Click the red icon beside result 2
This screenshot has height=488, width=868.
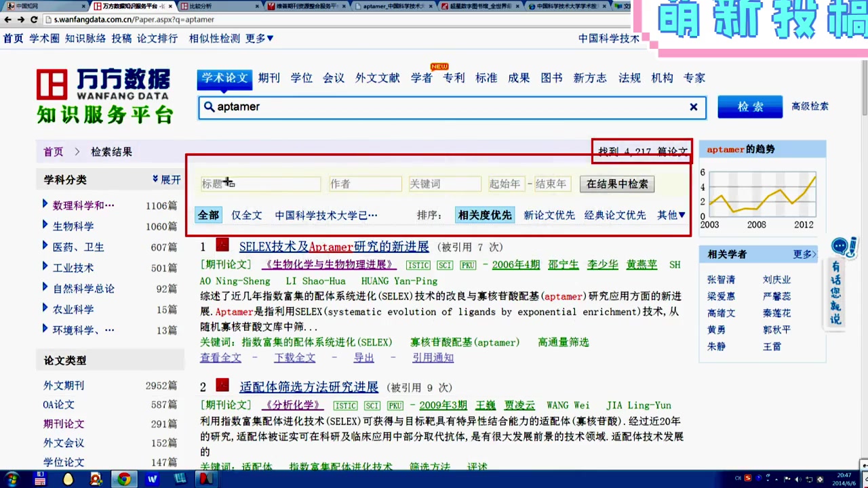(222, 386)
